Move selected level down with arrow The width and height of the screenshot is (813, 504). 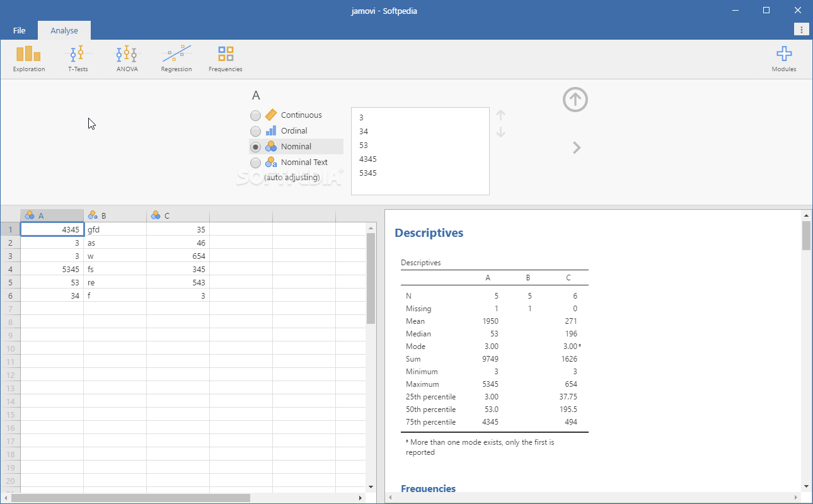(x=501, y=132)
